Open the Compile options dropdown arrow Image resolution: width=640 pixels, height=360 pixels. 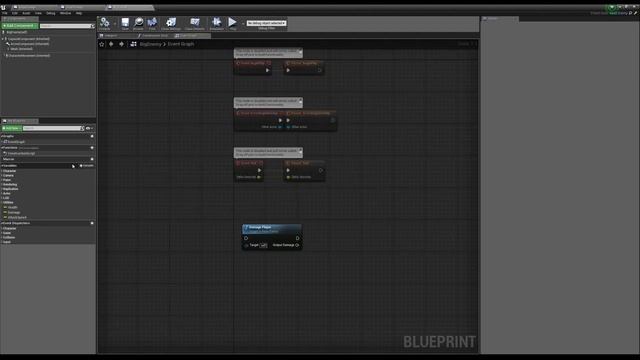114,23
